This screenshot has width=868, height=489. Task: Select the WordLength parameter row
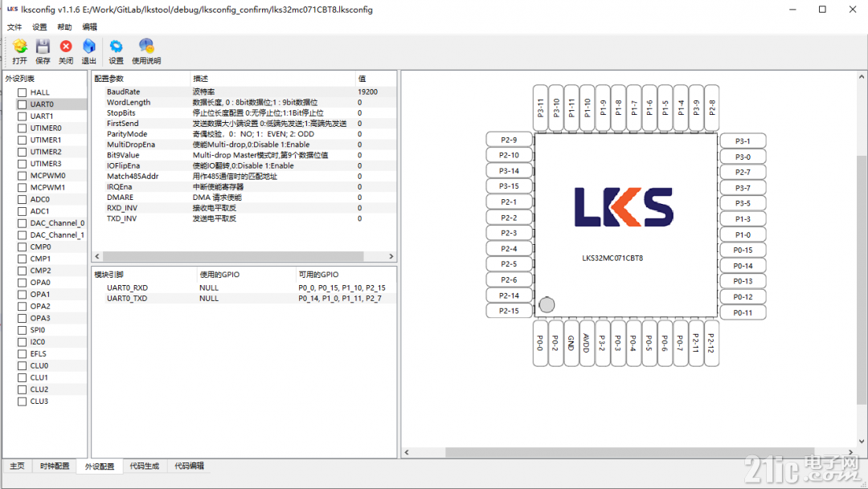coord(244,102)
